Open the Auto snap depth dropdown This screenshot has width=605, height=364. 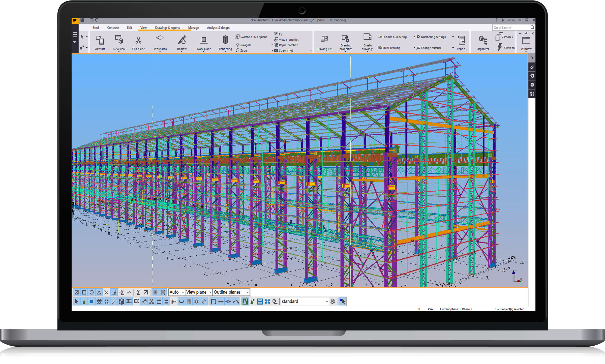(x=176, y=292)
